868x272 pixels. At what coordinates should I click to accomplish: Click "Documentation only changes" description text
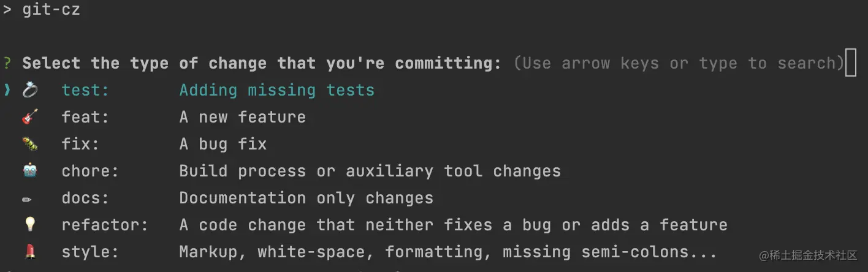point(306,198)
